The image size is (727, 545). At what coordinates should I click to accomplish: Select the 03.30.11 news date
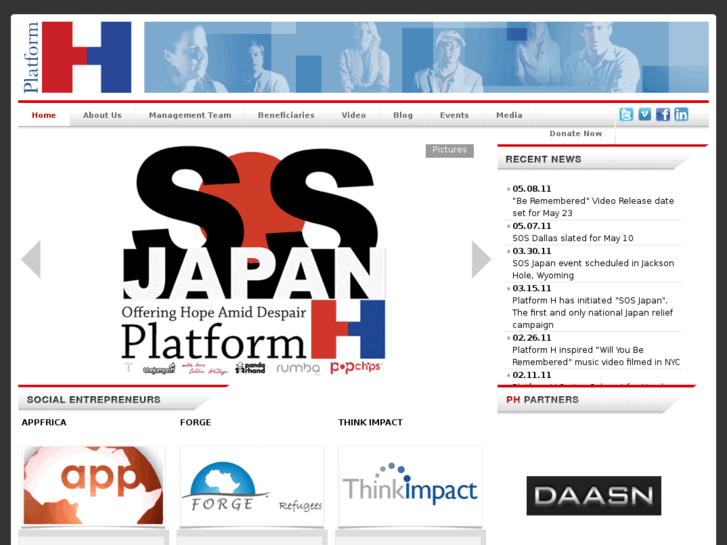click(532, 251)
